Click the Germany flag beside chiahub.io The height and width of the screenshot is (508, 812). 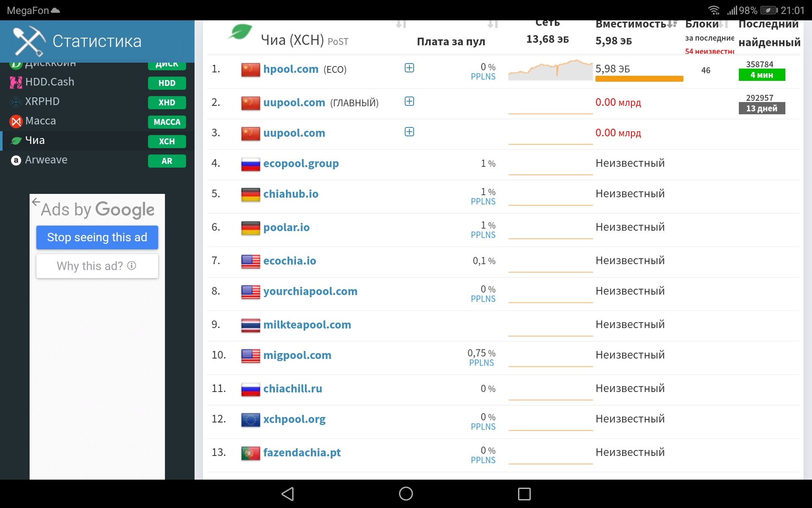pos(250,194)
